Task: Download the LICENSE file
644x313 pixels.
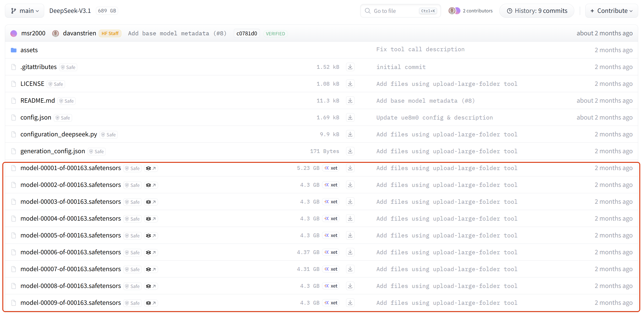Action: click(x=350, y=84)
